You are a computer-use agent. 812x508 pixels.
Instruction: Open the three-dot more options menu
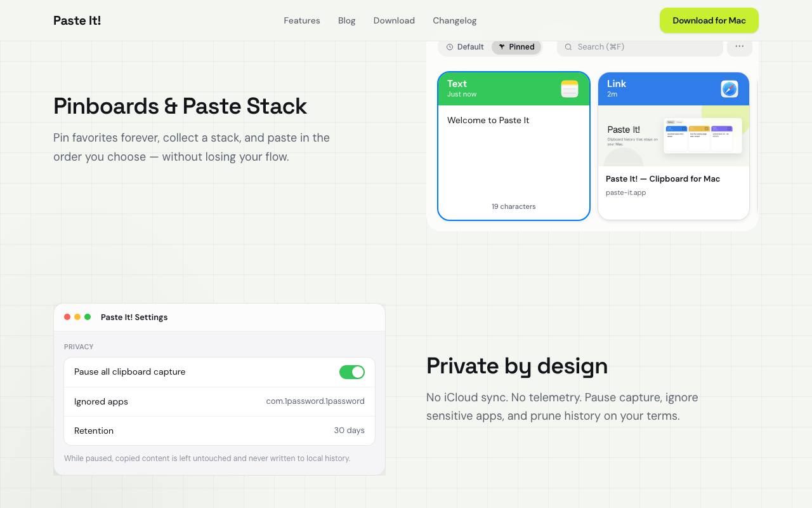[740, 46]
